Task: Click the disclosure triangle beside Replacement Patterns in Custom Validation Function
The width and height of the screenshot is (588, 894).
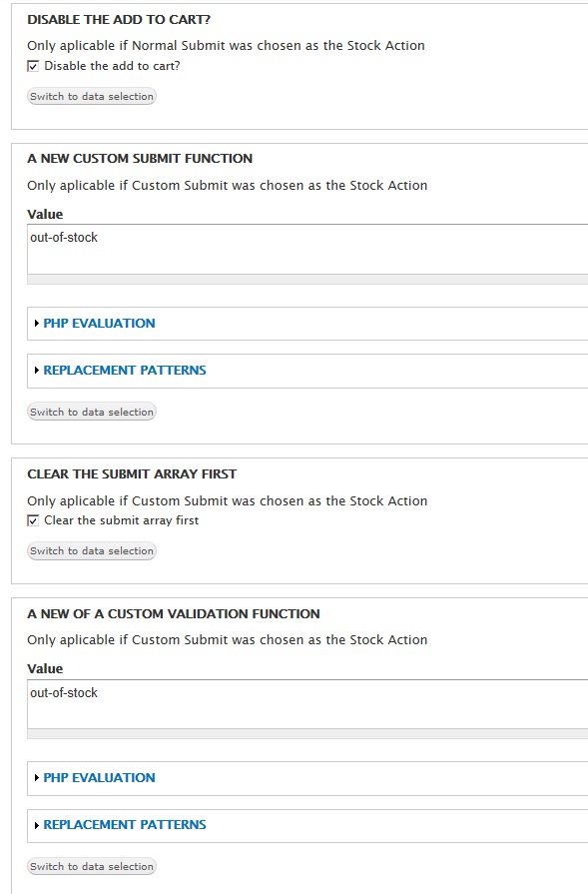Action: click(x=37, y=825)
